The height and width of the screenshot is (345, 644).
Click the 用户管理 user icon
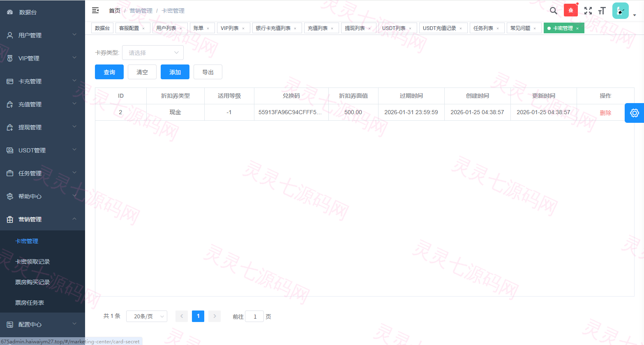tap(10, 35)
